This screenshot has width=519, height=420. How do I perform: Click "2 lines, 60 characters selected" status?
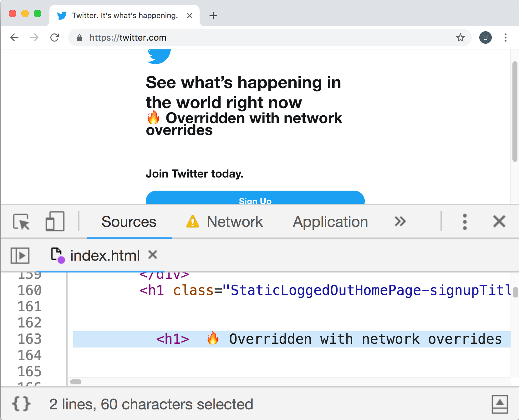(x=151, y=404)
